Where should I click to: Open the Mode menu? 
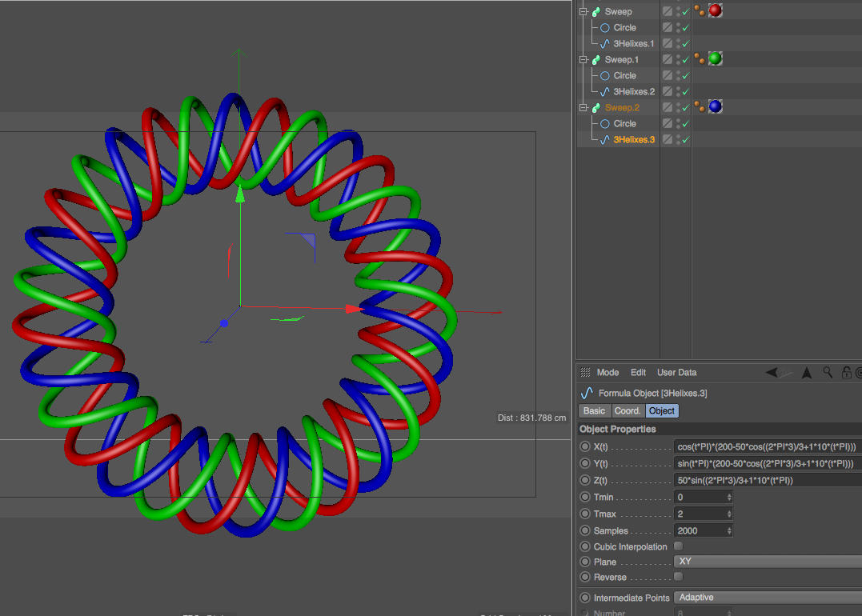(x=607, y=372)
